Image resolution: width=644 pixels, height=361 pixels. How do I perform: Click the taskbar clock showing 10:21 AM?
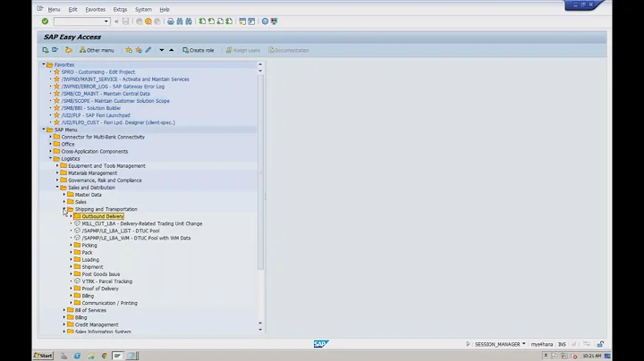coord(592,356)
